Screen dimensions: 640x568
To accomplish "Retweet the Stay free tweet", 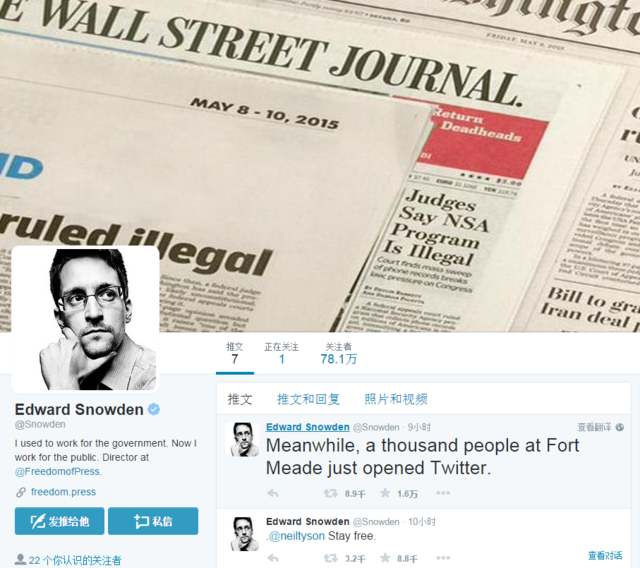I will [330, 558].
